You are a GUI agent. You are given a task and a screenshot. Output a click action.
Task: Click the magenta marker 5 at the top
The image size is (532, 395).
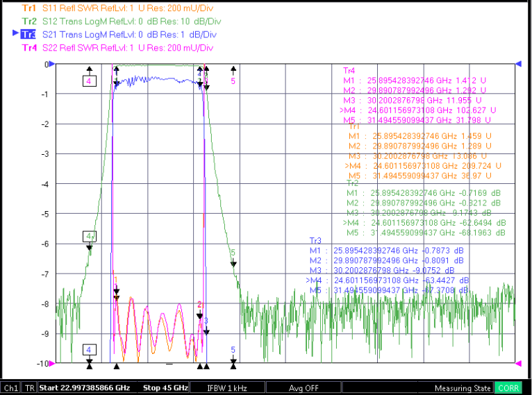(233, 81)
